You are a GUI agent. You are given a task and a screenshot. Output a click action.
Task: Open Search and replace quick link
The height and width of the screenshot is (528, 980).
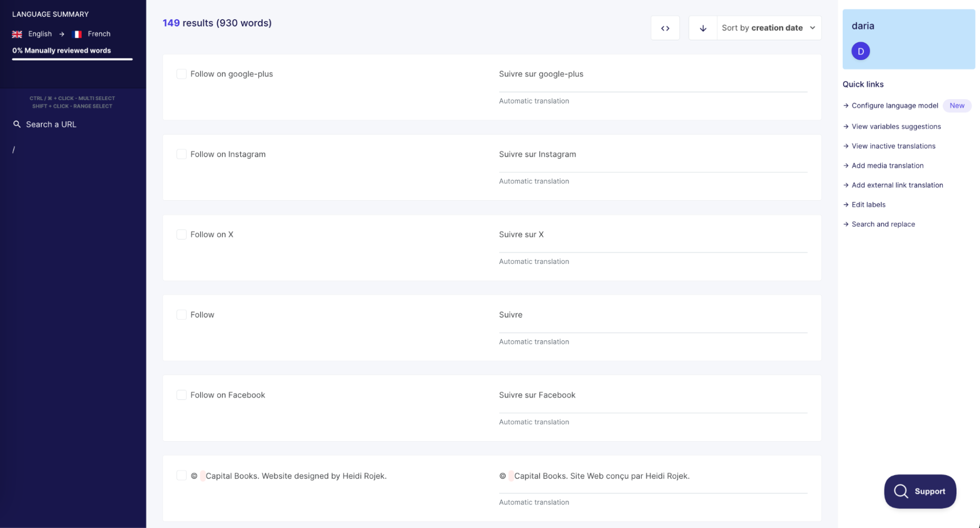pyautogui.click(x=883, y=224)
